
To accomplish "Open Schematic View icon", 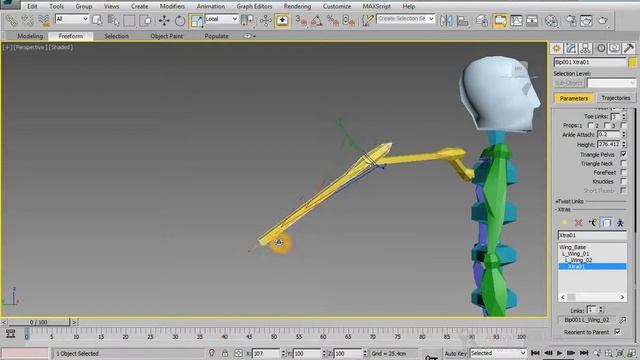I will 532,20.
